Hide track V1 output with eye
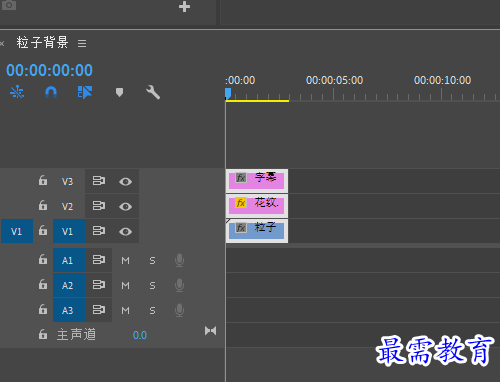The image size is (500, 382). [125, 232]
